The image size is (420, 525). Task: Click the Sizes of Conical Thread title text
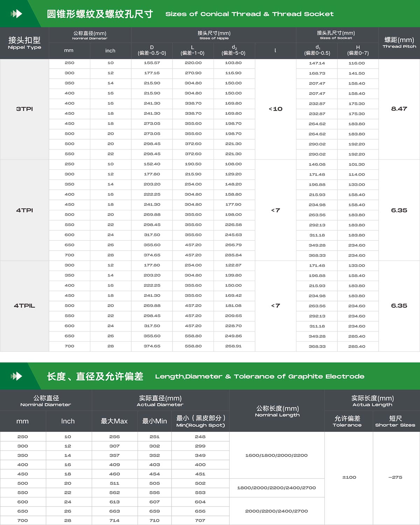point(249,14)
